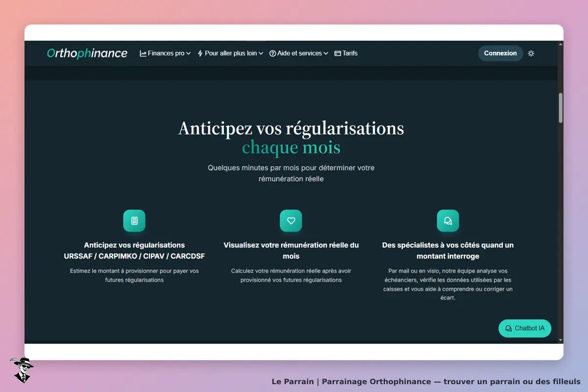The width and height of the screenshot is (588, 392).
Task: Click the green 'chaque mois' text
Action: tap(291, 147)
